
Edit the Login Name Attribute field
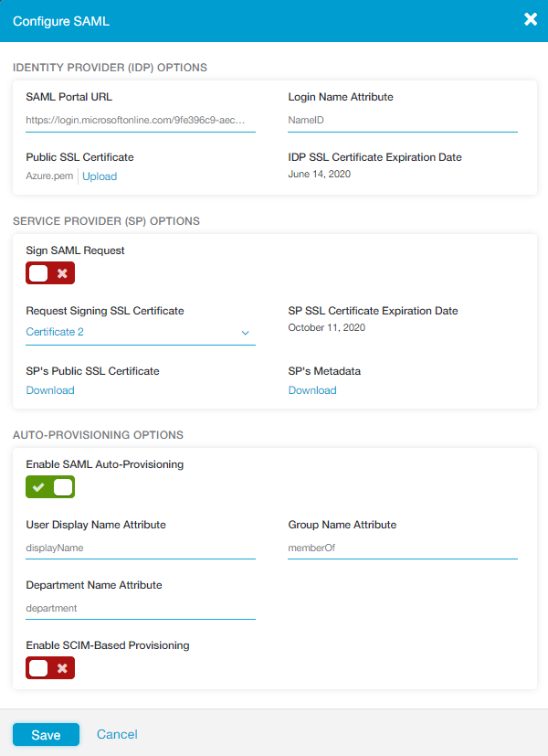402,119
